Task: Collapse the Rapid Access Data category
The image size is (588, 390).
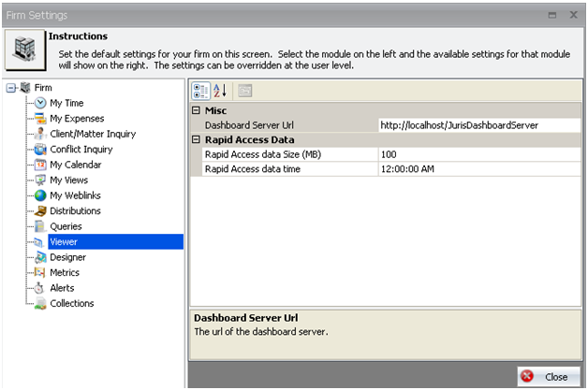Action: pos(197,140)
